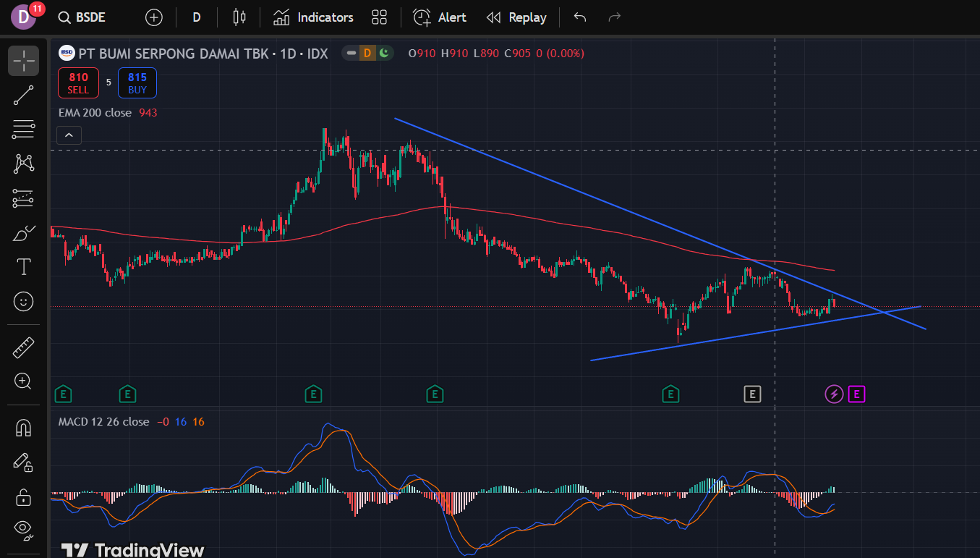
Task: Select the text annotation tool
Action: pyautogui.click(x=23, y=267)
